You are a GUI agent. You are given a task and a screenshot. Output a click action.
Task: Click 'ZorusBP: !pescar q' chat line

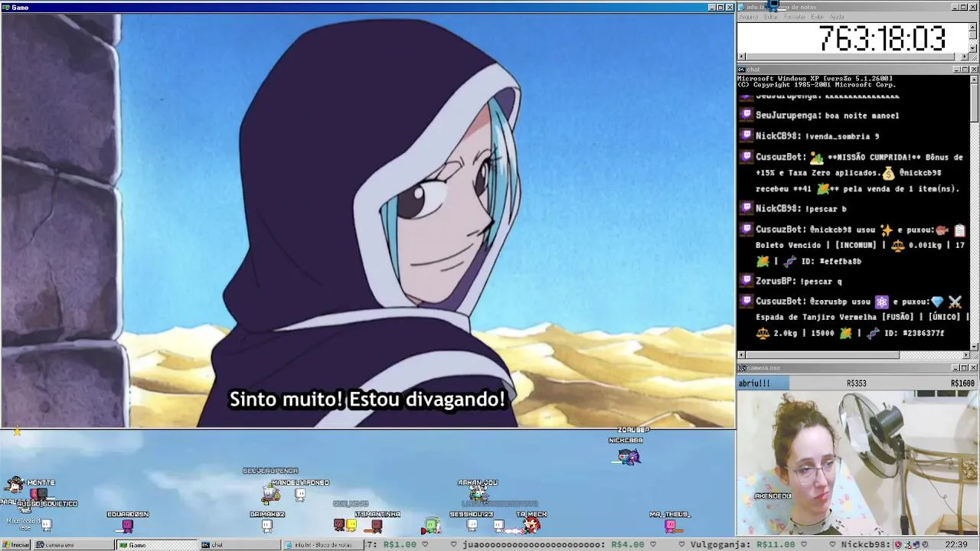(799, 282)
